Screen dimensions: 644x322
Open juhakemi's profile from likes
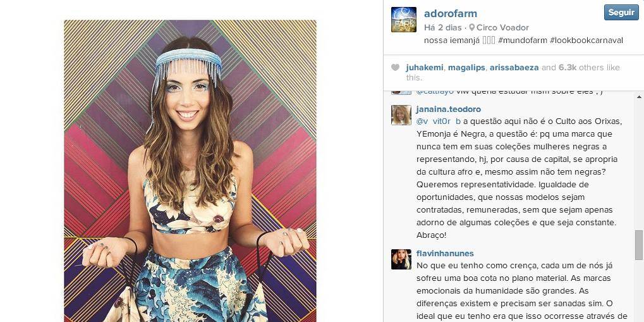pos(424,68)
